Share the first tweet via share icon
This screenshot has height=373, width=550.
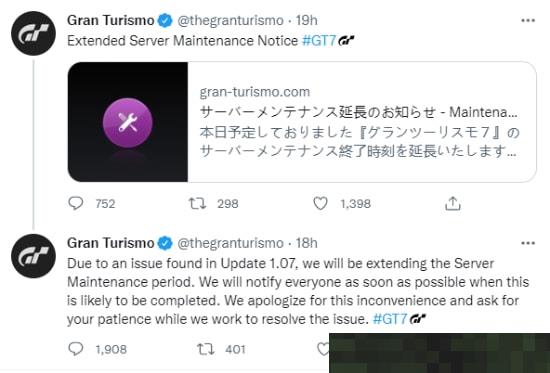[452, 203]
